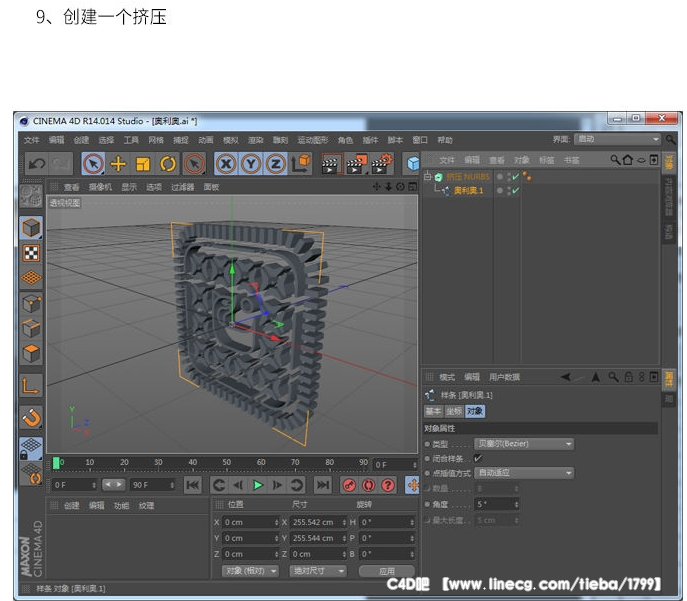Open the 过滤器 viewport menu
This screenshot has height=601, width=687.
tap(183, 187)
